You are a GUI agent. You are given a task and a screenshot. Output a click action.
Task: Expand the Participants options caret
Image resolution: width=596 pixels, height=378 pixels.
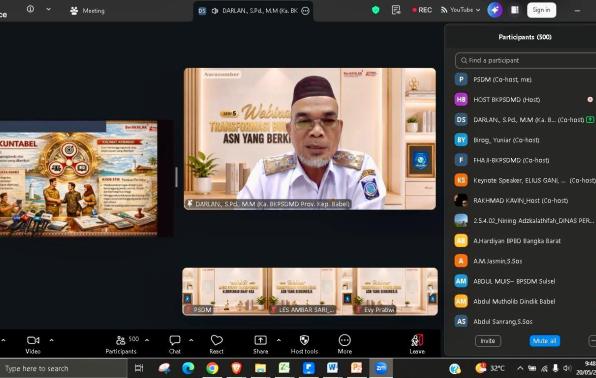147,340
